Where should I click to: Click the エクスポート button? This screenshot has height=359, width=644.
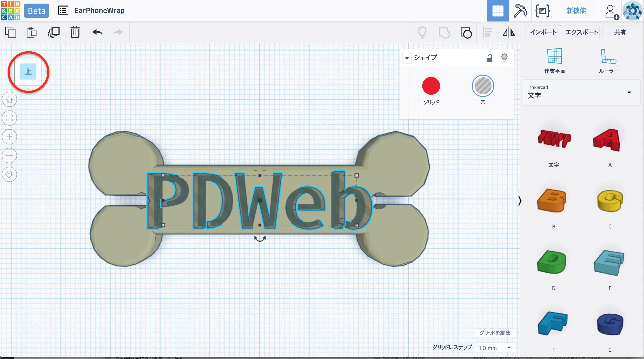click(x=581, y=32)
